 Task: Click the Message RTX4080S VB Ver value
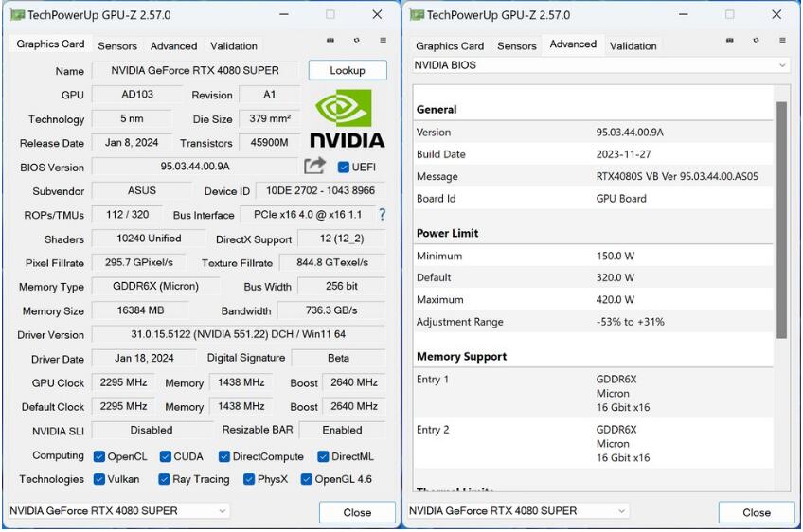pyautogui.click(x=677, y=176)
